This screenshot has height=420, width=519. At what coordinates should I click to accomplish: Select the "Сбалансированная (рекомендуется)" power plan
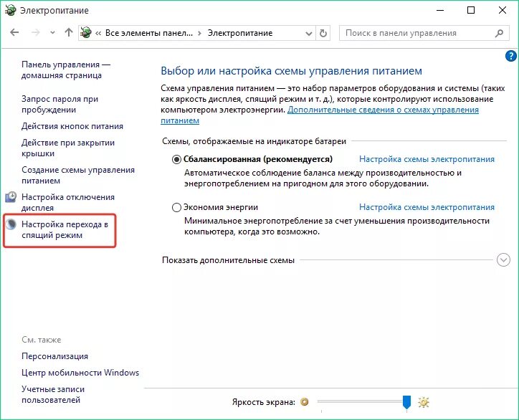(176, 160)
